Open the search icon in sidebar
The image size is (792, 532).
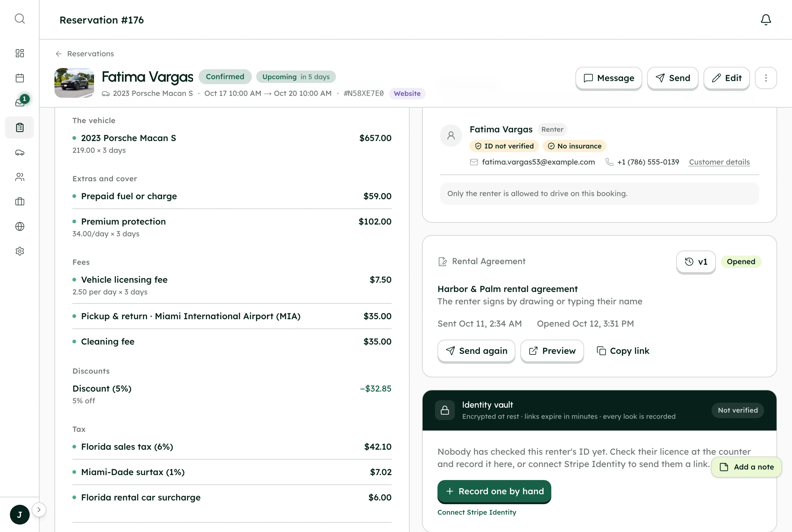[x=20, y=19]
